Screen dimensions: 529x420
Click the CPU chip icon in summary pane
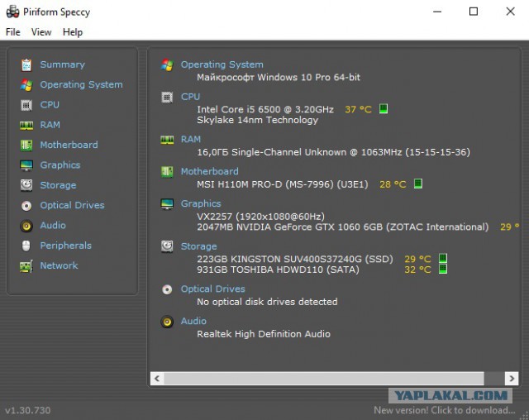pos(167,98)
